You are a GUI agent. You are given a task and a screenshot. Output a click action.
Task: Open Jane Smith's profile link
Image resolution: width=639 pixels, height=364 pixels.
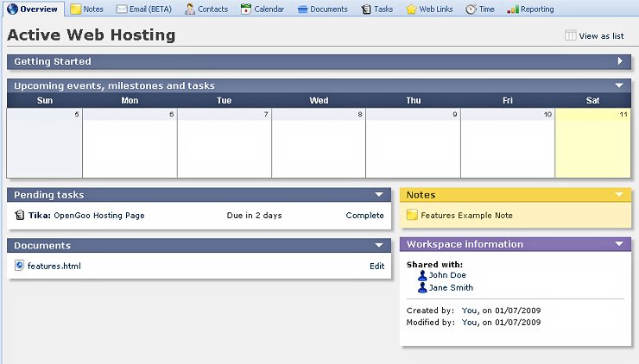click(x=451, y=288)
